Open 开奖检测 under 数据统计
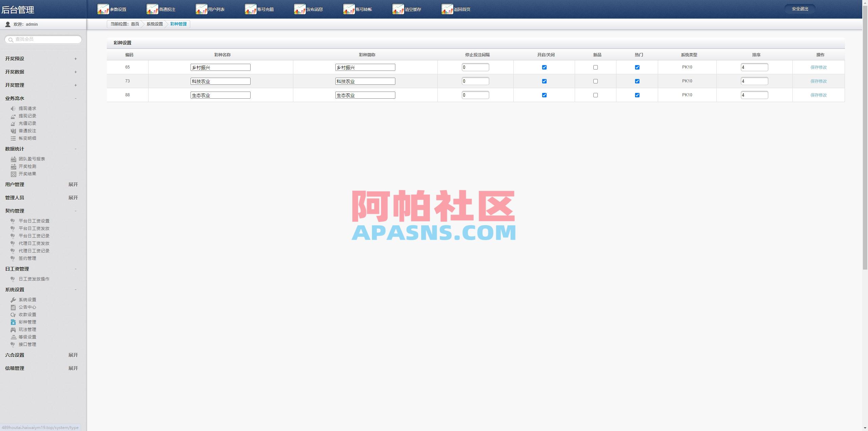The width and height of the screenshot is (868, 431). tap(27, 166)
